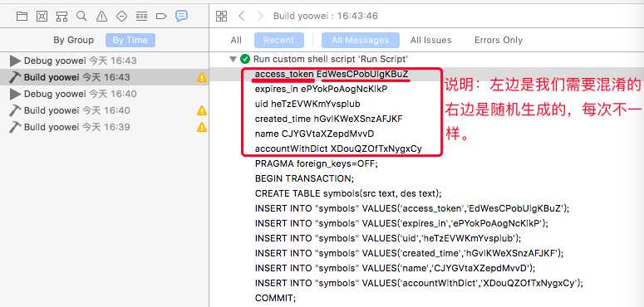Click INSERT line for 'expires_in'
The width and height of the screenshot is (644, 307).
click(401, 223)
